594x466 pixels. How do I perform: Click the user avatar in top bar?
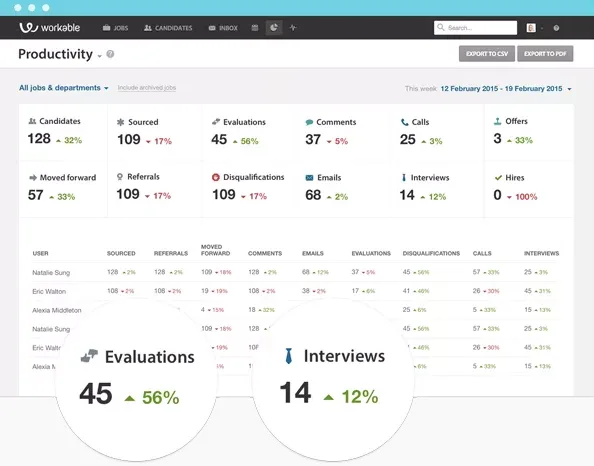click(x=531, y=28)
